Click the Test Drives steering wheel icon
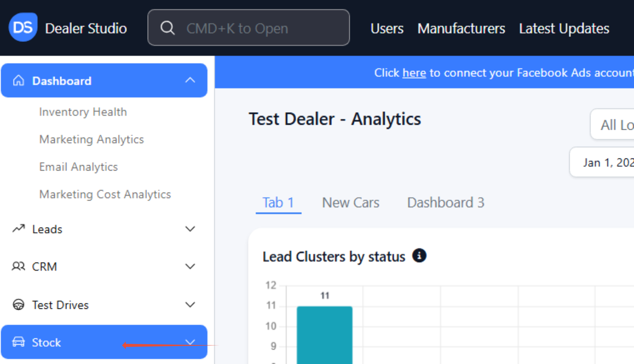This screenshot has width=634, height=364. pyautogui.click(x=18, y=305)
